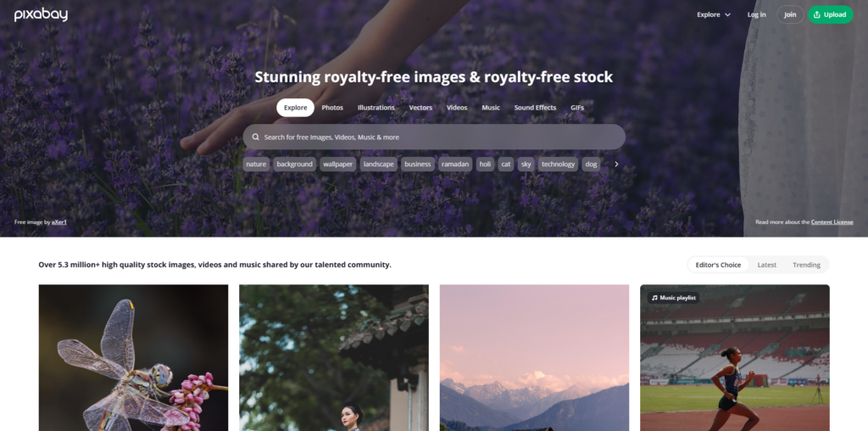Screen dimensions: 868x431
Task: Click the search input field
Action: 434,137
